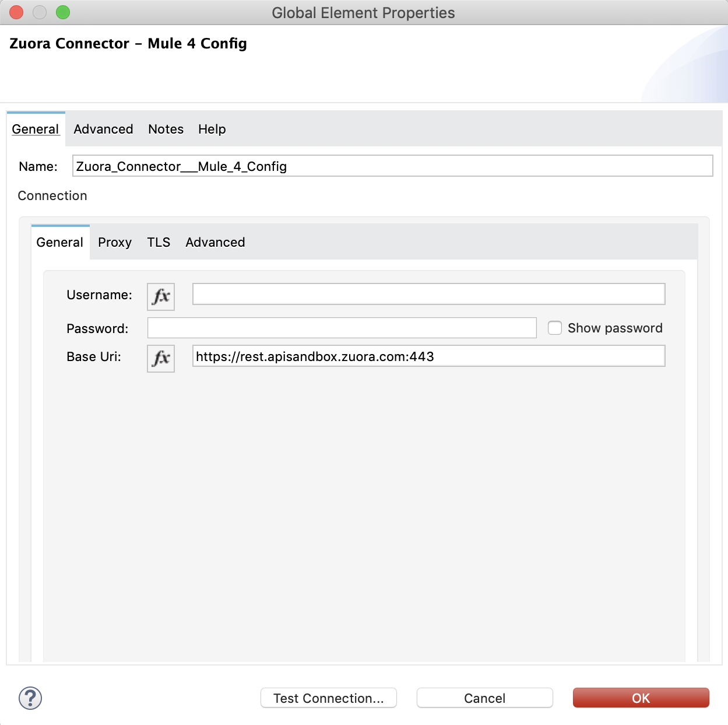Switch to the Proxy connection tab
728x725 pixels.
coord(115,242)
